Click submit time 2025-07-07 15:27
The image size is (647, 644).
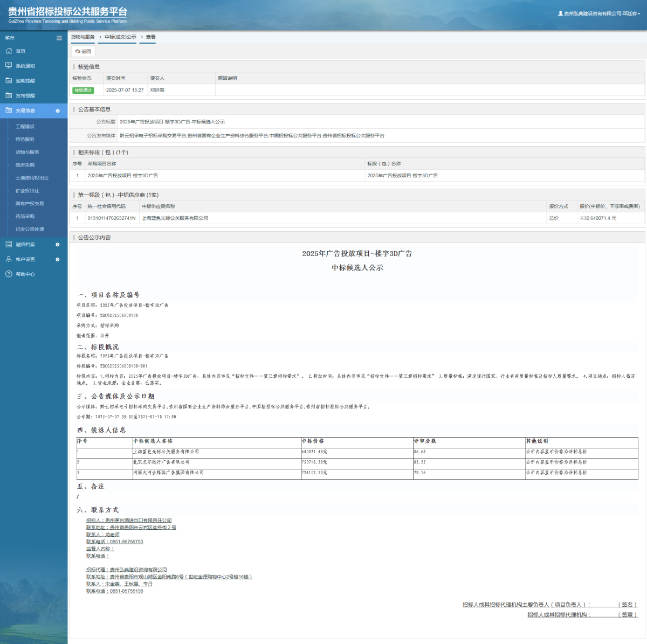[x=125, y=90]
